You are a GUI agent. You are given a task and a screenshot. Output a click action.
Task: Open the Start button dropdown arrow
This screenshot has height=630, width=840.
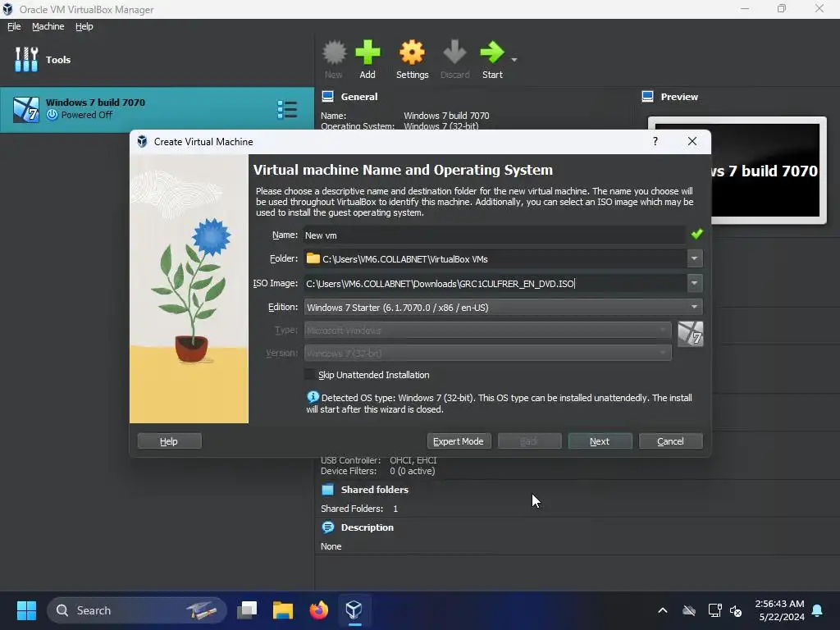click(514, 59)
